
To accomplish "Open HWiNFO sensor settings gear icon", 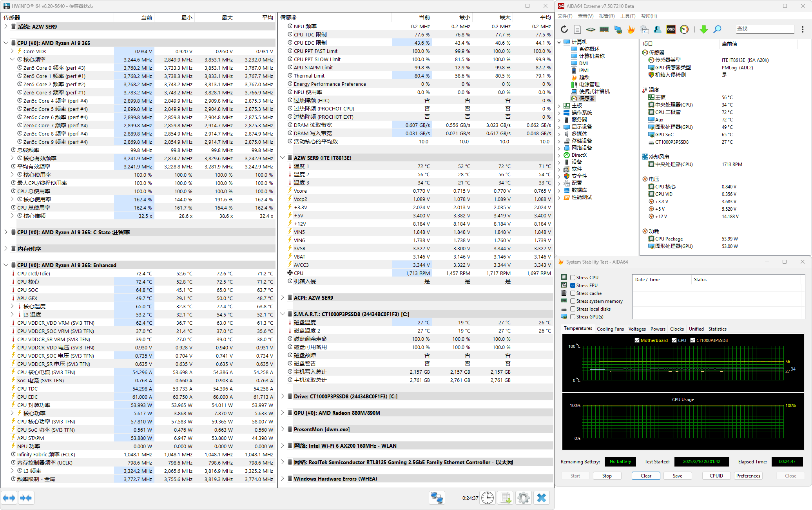I will click(x=523, y=498).
